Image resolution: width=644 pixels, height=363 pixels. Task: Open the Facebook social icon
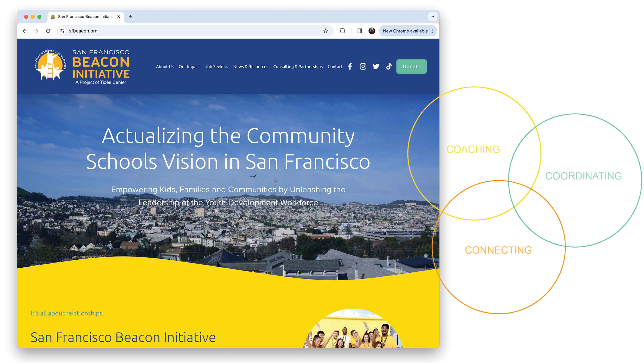[x=350, y=66]
